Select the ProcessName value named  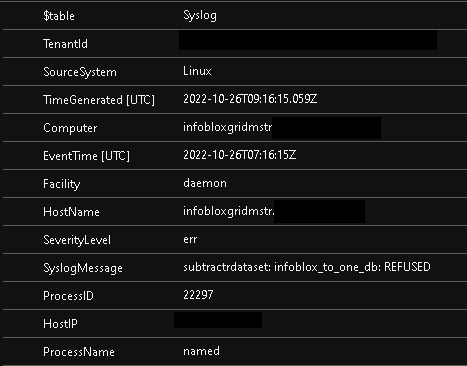pyautogui.click(x=201, y=351)
